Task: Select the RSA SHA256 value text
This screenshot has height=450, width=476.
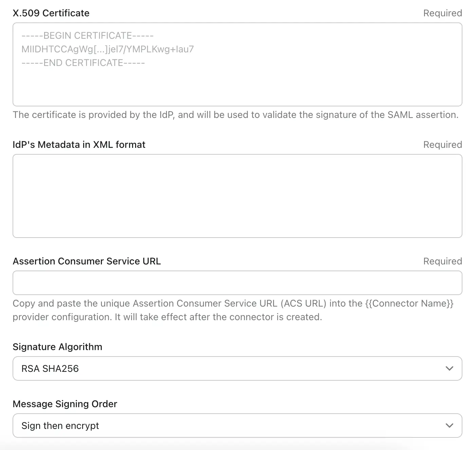Action: click(x=50, y=368)
